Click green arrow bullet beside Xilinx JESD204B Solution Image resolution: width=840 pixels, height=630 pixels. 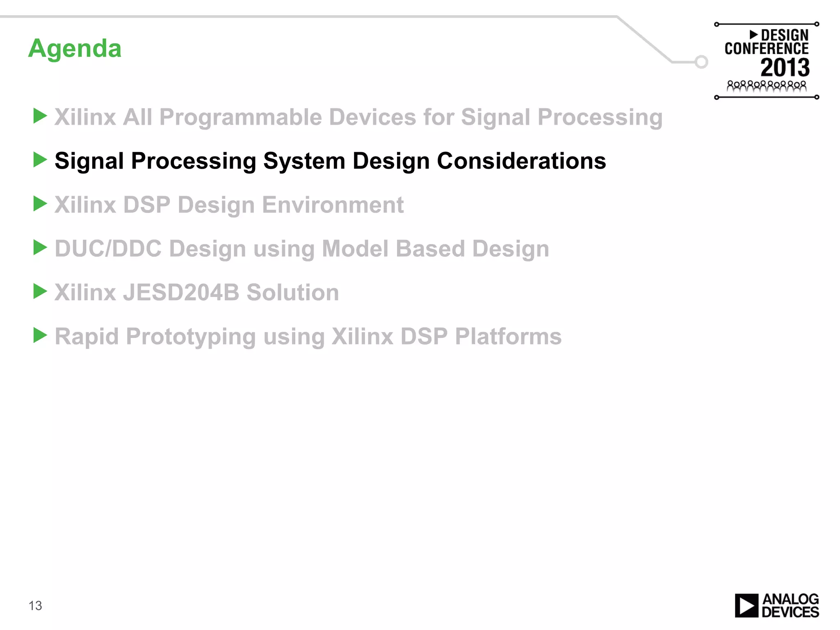click(x=40, y=292)
